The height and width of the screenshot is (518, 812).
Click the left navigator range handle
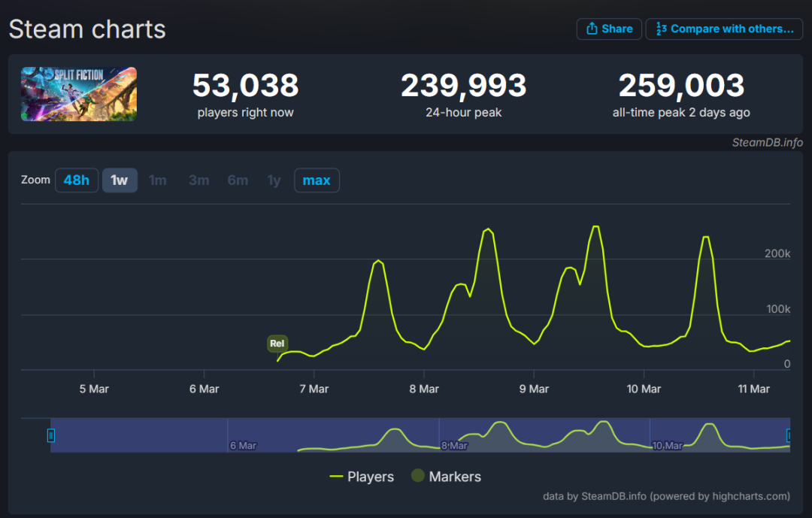point(51,435)
